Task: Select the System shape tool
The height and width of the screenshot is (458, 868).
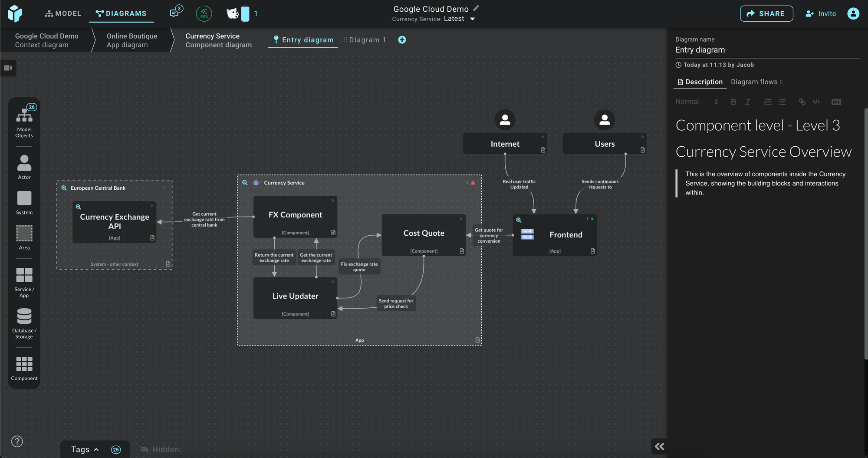Action: click(x=24, y=203)
